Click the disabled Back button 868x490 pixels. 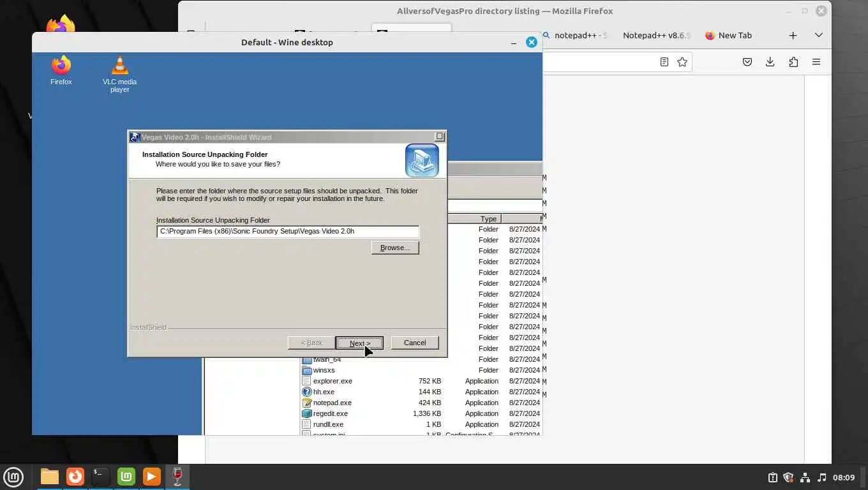pos(311,343)
